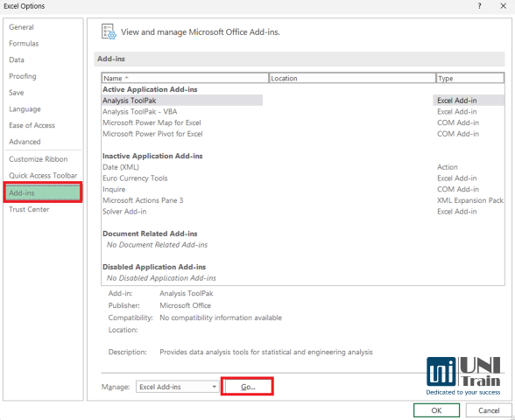The height and width of the screenshot is (420, 515).
Task: Open the Manage Excel Add-ins dropdown
Action: click(177, 387)
